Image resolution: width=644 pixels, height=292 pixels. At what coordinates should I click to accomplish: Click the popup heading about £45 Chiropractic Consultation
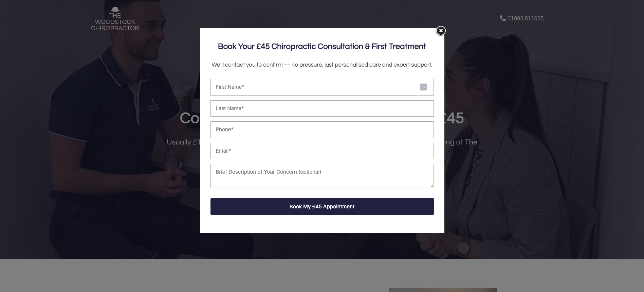click(x=321, y=46)
